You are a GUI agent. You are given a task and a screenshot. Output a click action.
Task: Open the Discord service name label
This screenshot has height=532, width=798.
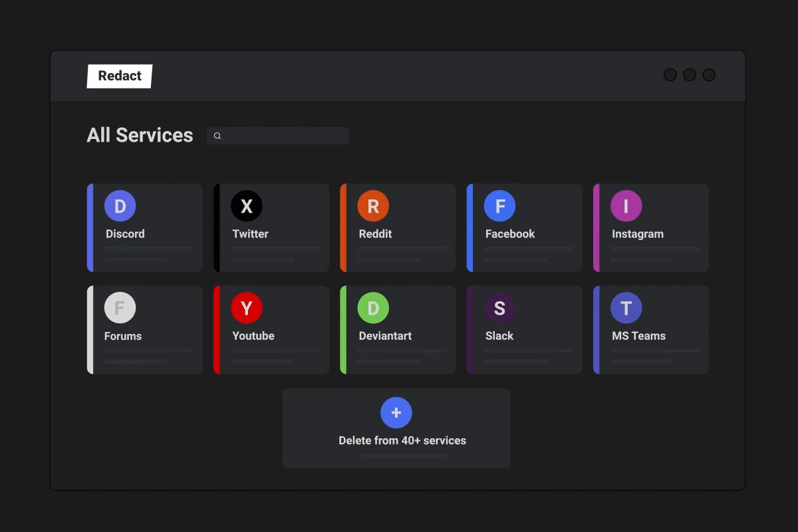(125, 234)
